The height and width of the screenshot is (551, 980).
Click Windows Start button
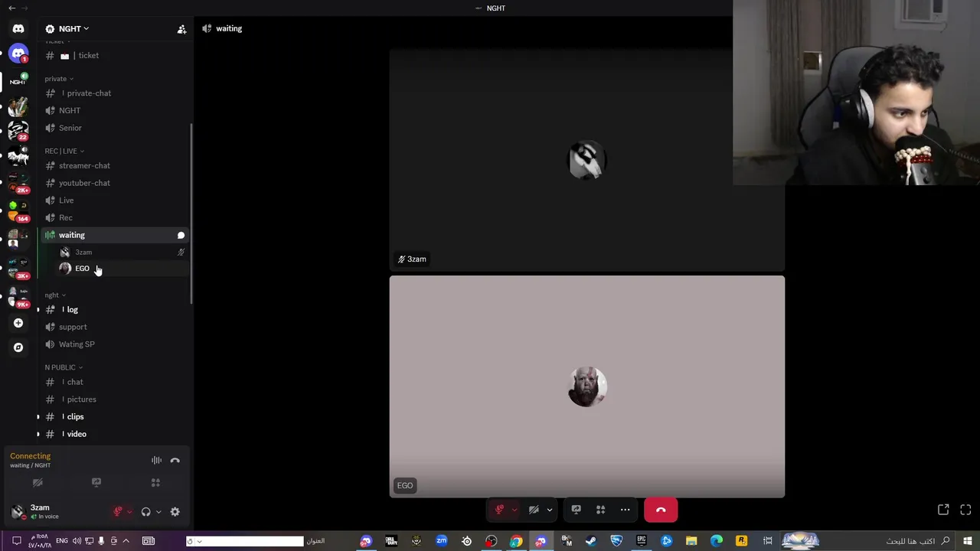coord(968,541)
